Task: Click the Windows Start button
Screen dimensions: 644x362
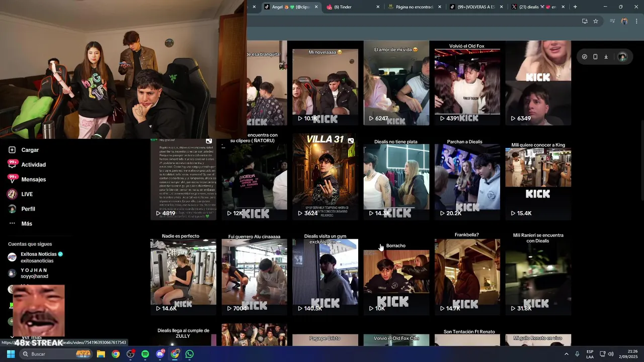Action: (11, 354)
